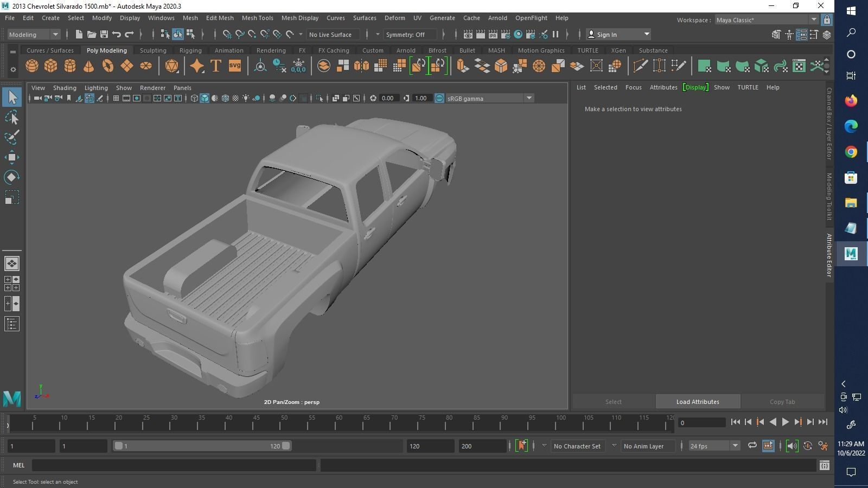The height and width of the screenshot is (488, 868).
Task: Open the 24 fps frame rate dropdown
Action: [714, 446]
